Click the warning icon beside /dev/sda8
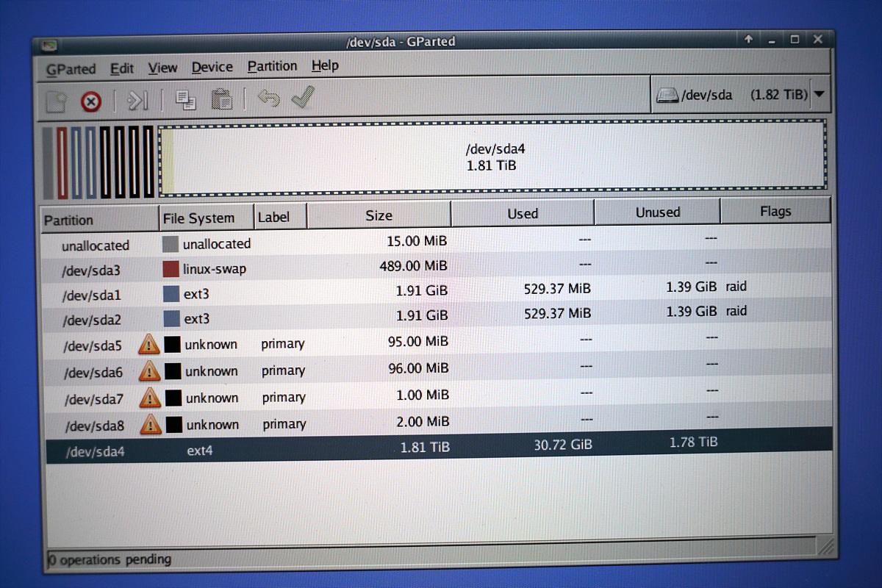Viewport: 882px width, 588px height. click(151, 424)
